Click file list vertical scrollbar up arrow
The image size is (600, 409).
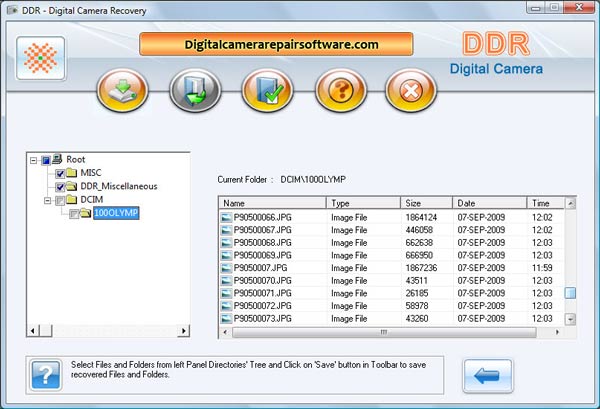(x=571, y=204)
